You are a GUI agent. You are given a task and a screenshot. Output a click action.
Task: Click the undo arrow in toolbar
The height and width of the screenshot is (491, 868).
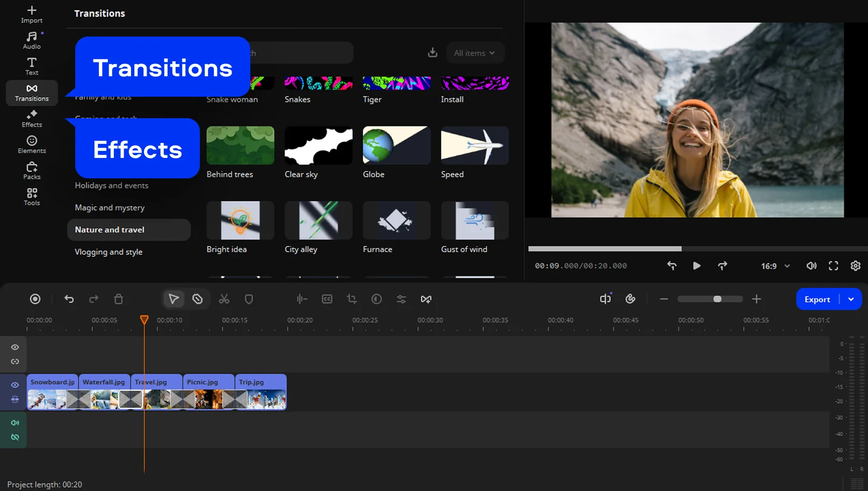coord(69,299)
